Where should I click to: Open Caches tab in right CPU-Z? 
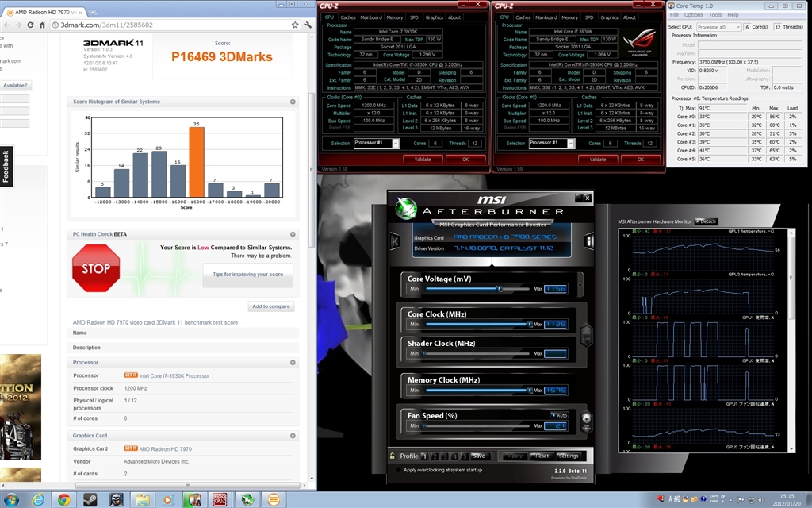523,17
